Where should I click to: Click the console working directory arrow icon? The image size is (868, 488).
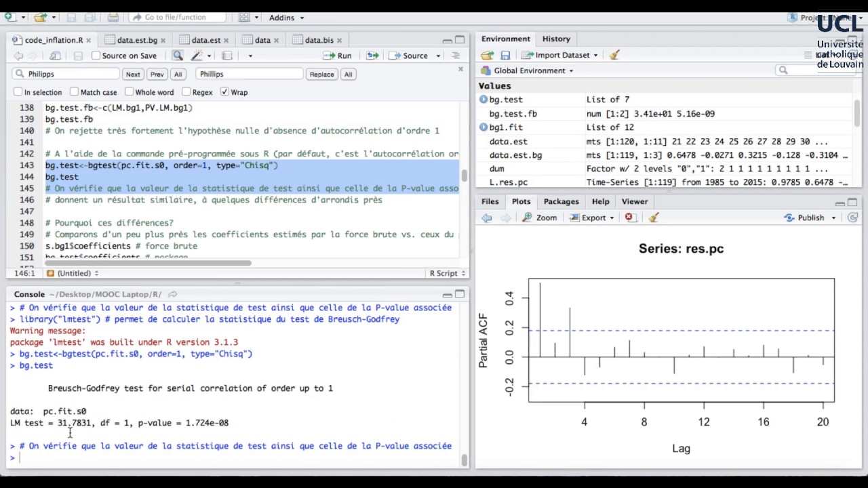(173, 294)
